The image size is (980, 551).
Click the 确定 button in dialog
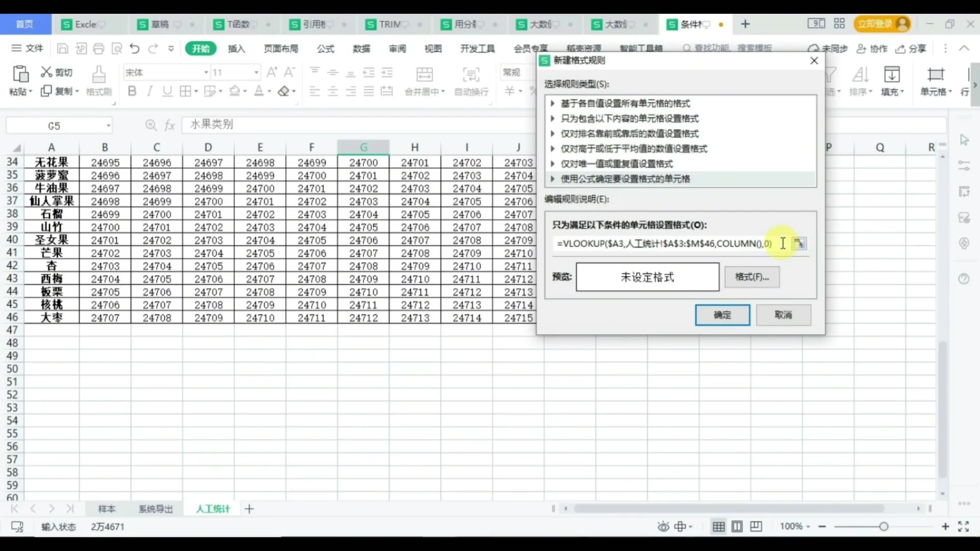pyautogui.click(x=722, y=315)
